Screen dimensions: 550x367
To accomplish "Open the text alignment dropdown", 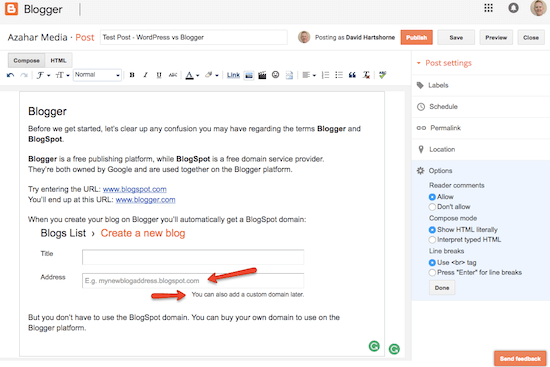I will (x=309, y=75).
